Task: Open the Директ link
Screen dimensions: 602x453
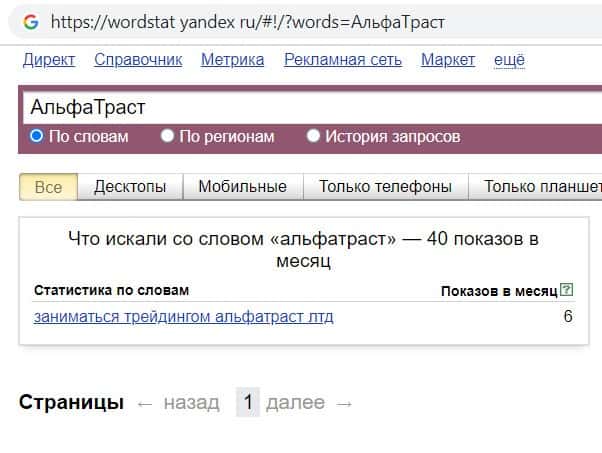Action: pos(49,60)
